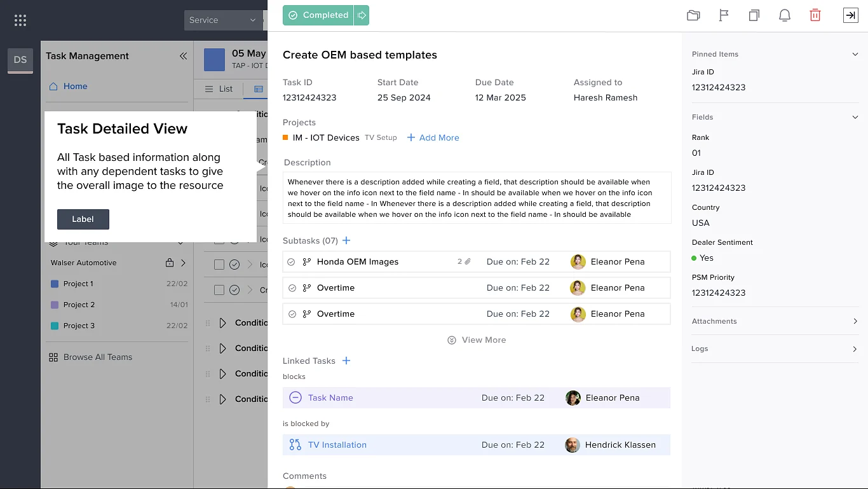Duplicate the task with the copy icon

pos(754,15)
